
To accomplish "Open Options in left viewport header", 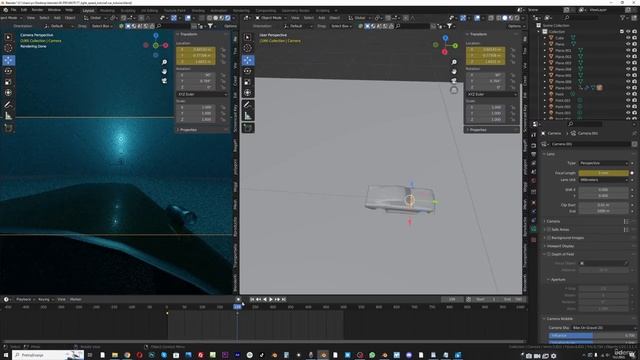I will click(x=230, y=26).
